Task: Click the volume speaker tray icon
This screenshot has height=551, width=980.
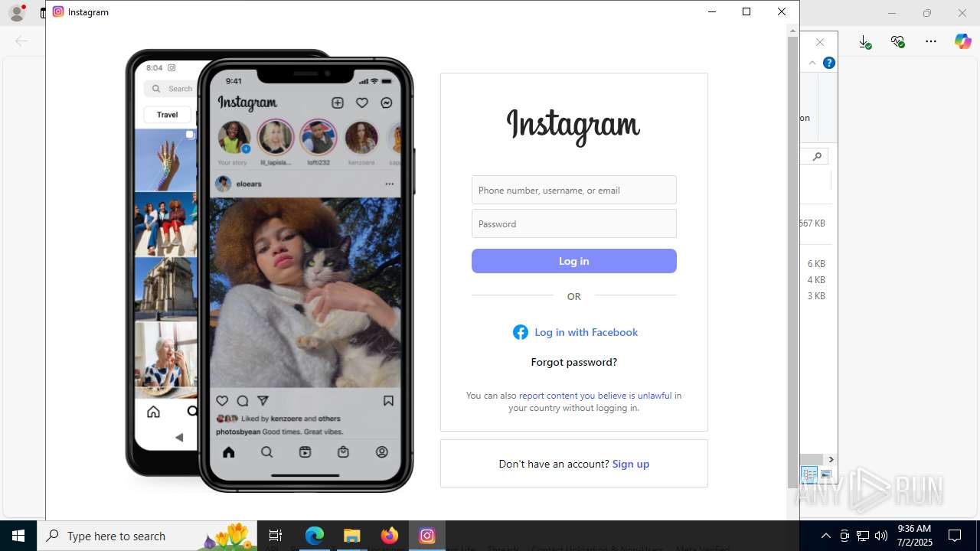Action: coord(880,536)
